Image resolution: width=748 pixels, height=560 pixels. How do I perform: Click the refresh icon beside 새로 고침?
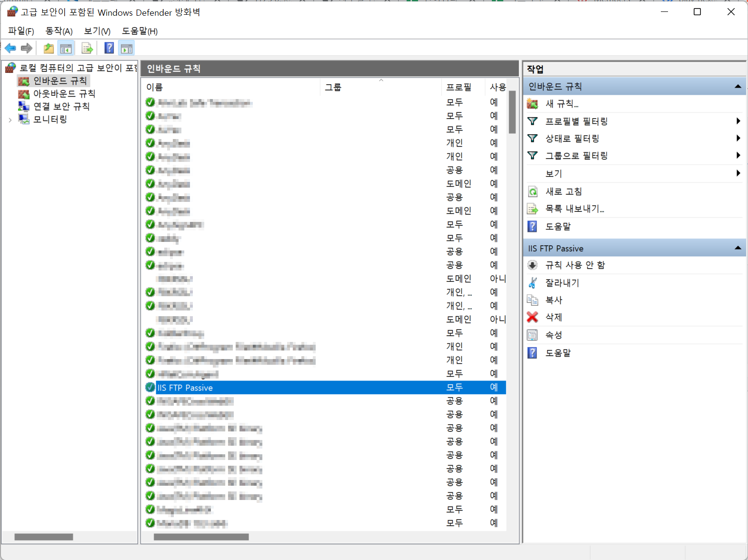[x=533, y=191]
